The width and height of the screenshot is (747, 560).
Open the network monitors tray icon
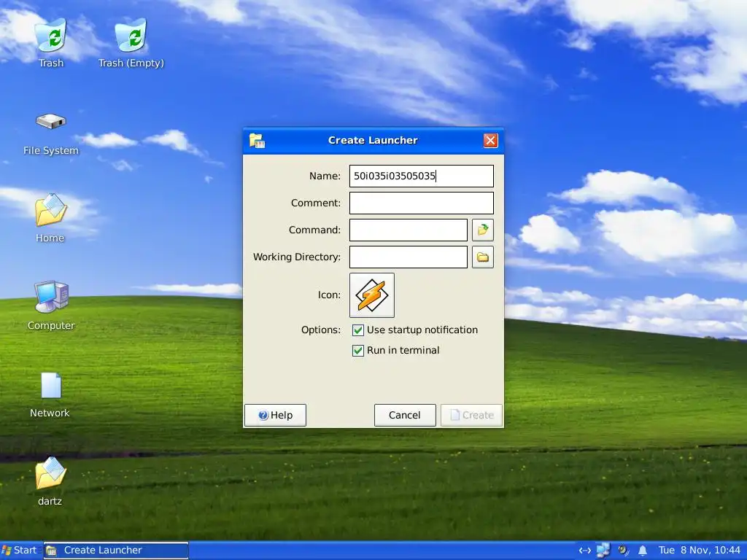point(603,551)
